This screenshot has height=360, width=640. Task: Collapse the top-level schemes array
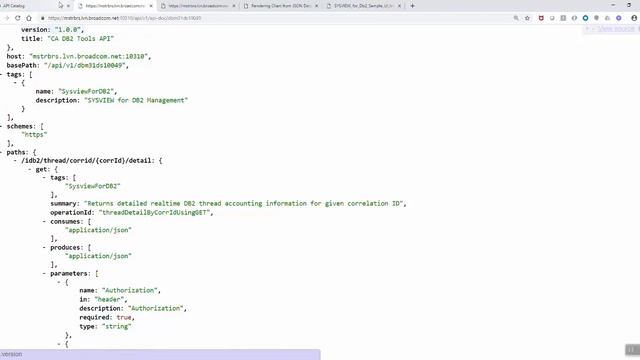click(2, 126)
